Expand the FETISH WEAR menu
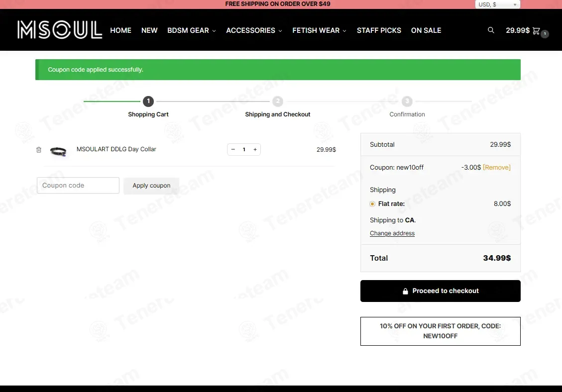Image resolution: width=562 pixels, height=392 pixels. click(320, 30)
